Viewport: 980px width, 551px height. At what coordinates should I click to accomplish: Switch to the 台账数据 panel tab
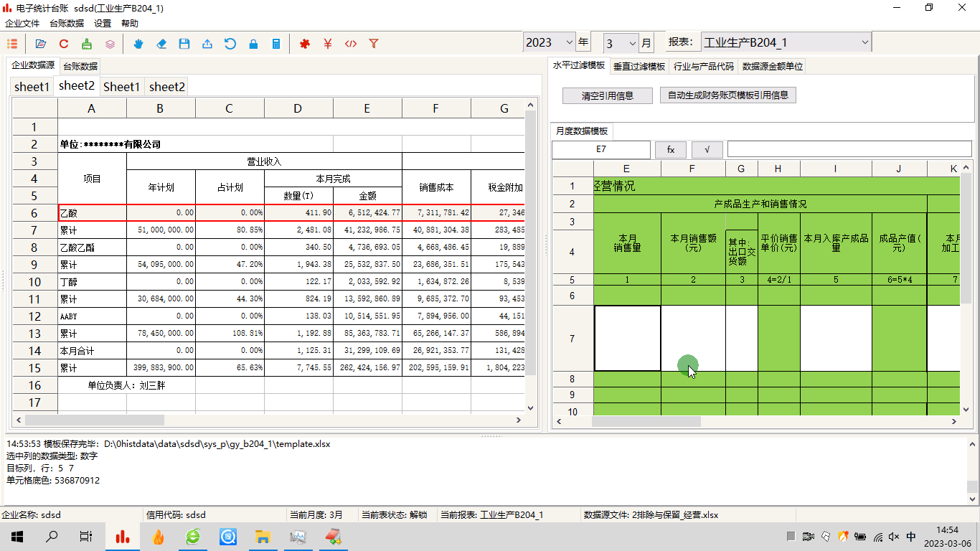point(80,66)
